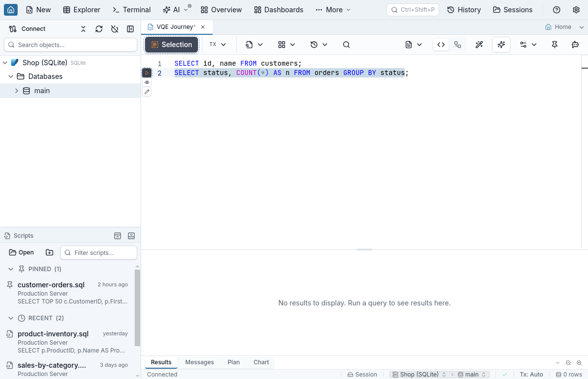Open the Shop (SQLite) connection selector

[x=420, y=375]
